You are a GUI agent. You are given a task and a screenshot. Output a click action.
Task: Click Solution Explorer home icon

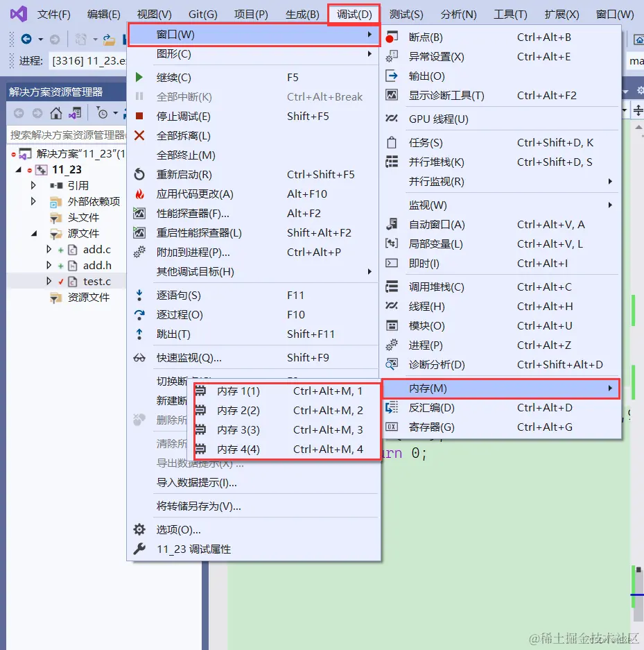click(x=56, y=113)
